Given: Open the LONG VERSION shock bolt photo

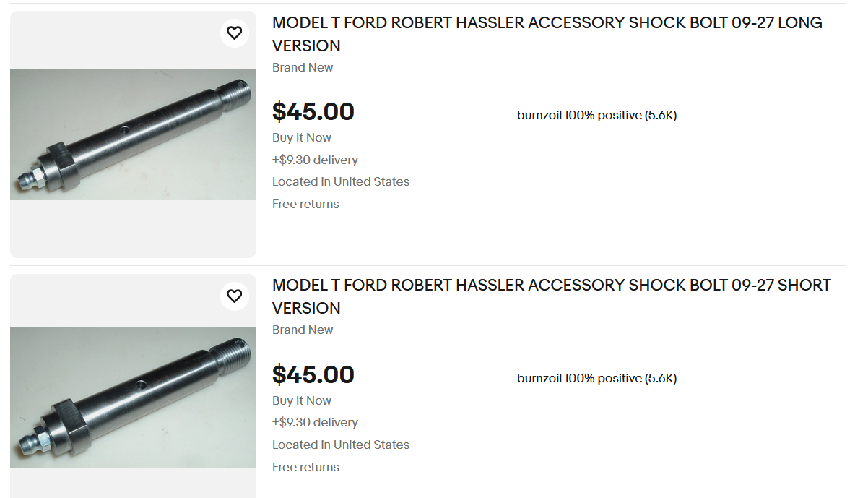Looking at the screenshot, I should coord(133,134).
